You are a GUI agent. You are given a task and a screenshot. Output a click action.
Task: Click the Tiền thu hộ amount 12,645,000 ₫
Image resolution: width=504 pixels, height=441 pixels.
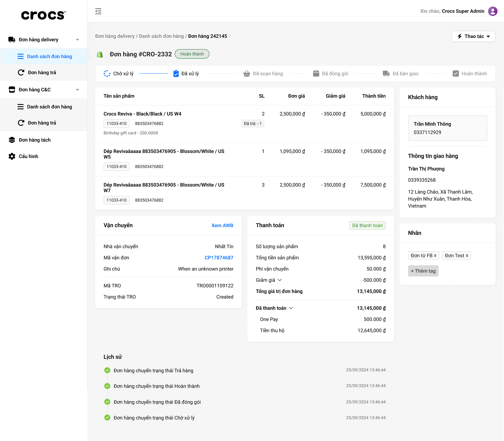click(371, 331)
